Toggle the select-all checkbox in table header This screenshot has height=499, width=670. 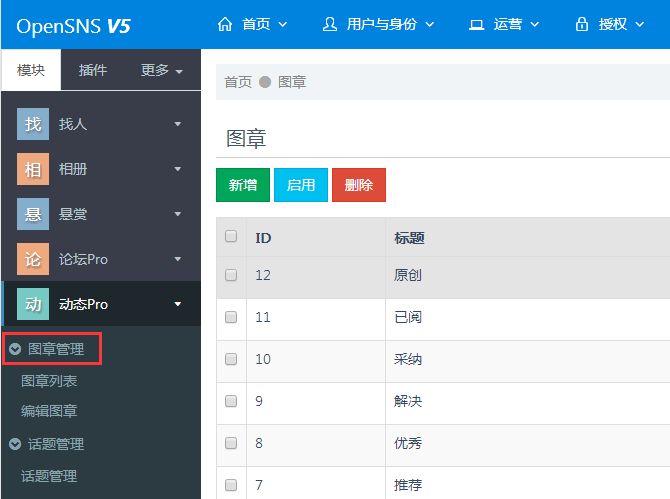pos(231,236)
